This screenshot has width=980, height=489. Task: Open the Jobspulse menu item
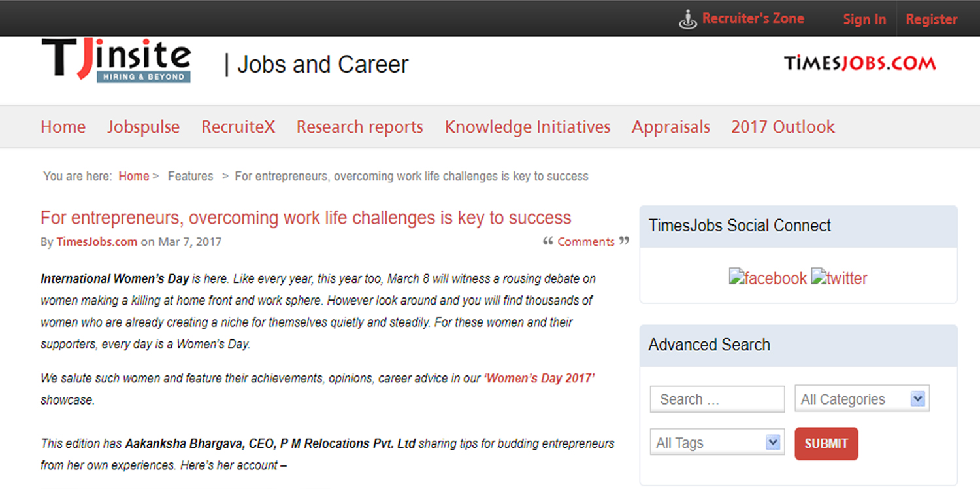143,127
